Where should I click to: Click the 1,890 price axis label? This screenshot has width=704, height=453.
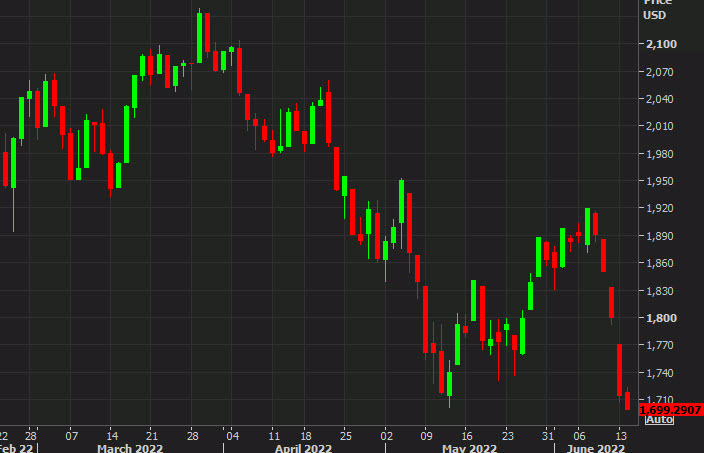660,236
